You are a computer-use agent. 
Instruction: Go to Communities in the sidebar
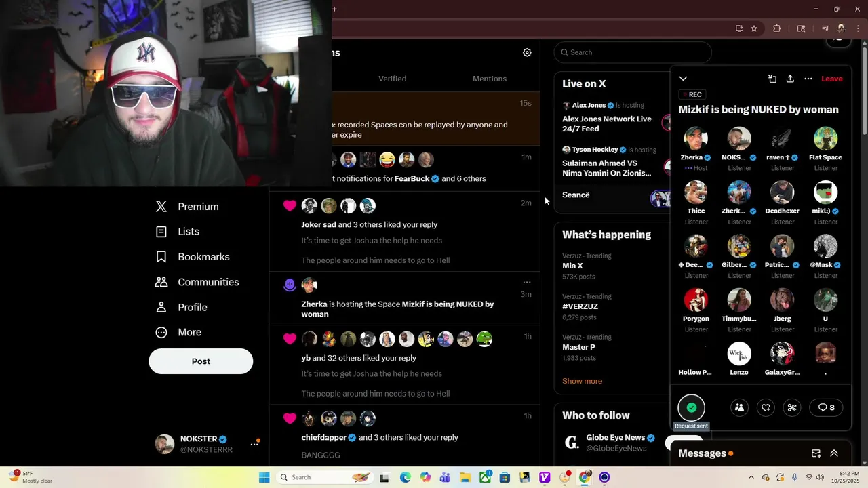tap(197, 282)
